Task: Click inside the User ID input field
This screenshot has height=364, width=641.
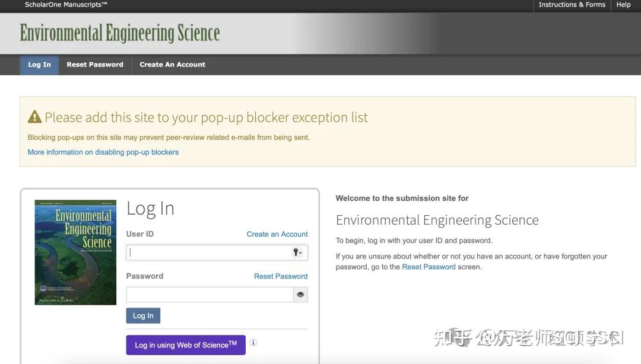Action: coord(208,252)
